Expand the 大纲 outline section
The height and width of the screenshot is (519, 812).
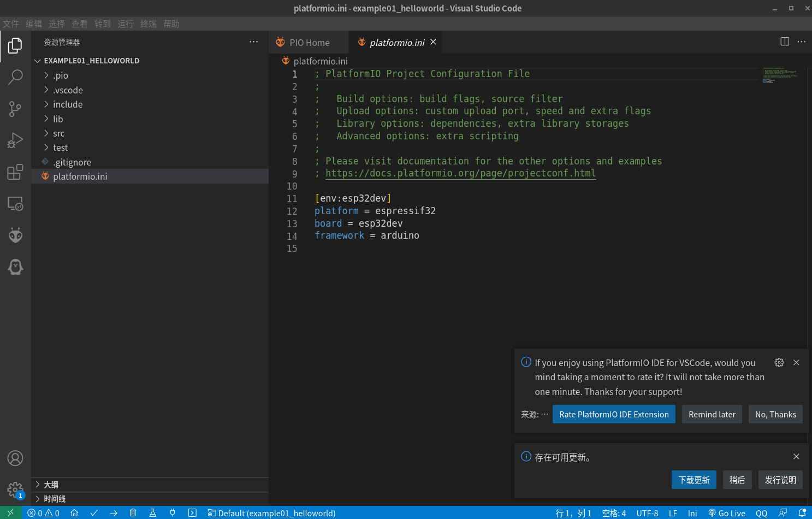point(150,485)
